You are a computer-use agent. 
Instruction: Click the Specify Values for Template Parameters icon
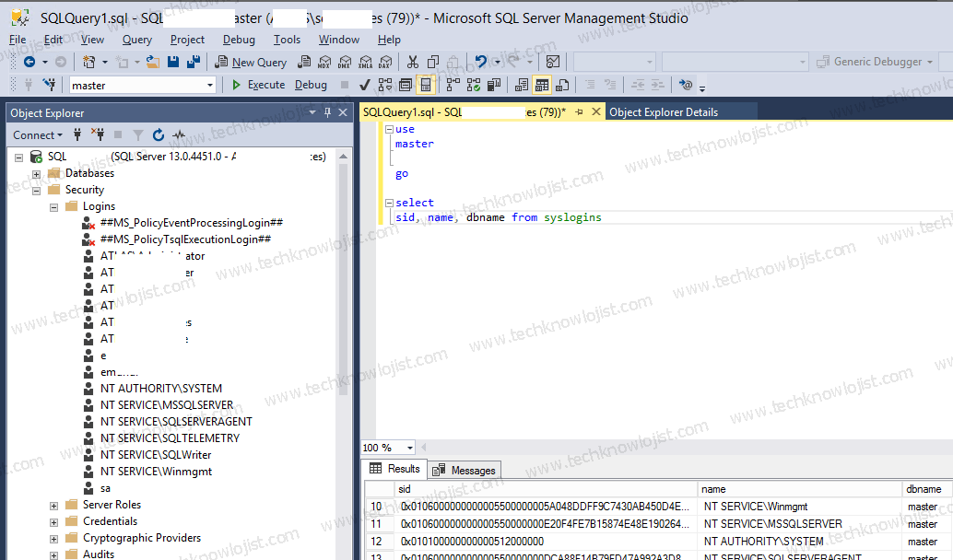(686, 85)
